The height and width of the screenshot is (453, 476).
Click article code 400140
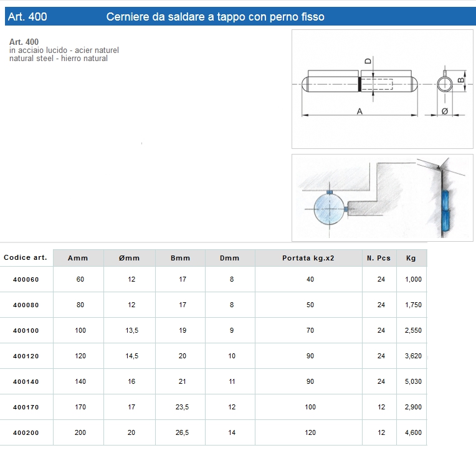point(26,382)
